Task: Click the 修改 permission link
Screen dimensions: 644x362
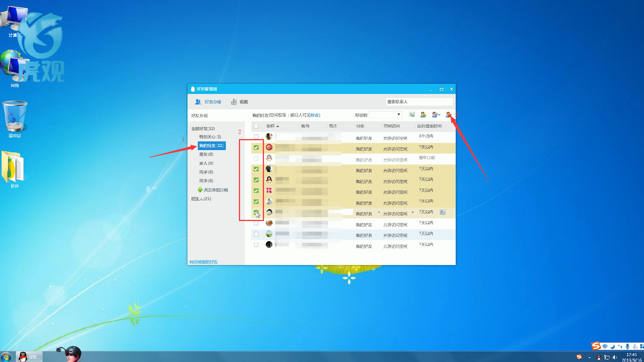Action: point(315,115)
